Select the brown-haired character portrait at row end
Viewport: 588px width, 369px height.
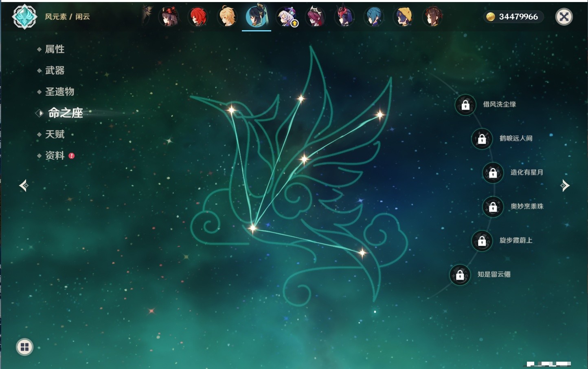coord(433,17)
